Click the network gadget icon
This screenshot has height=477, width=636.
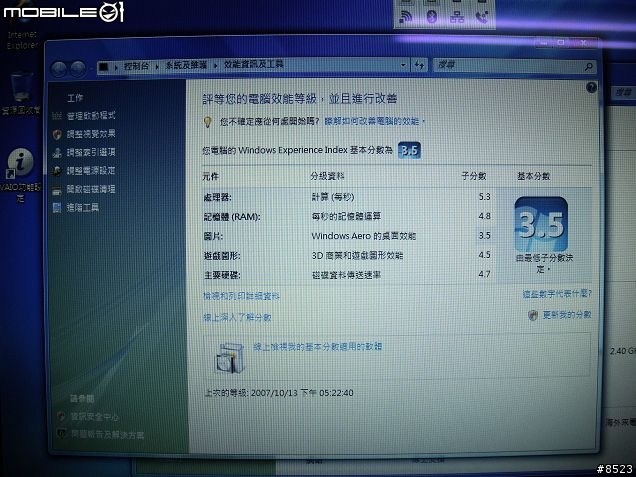457,17
